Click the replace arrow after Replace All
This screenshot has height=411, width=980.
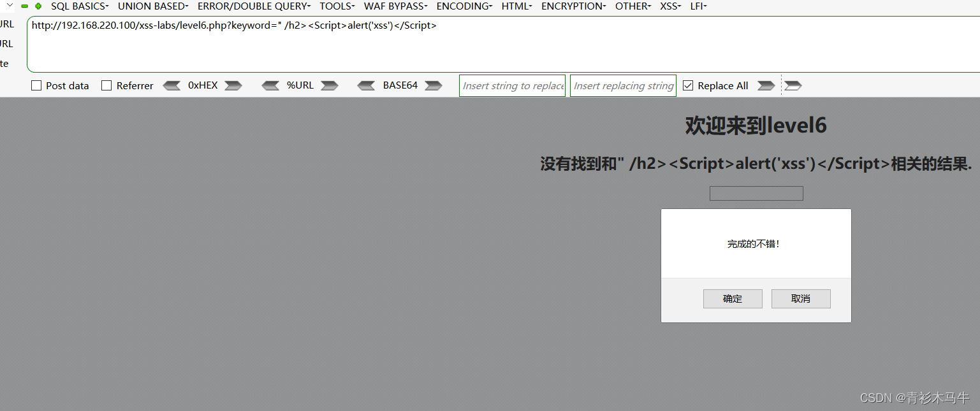click(766, 85)
